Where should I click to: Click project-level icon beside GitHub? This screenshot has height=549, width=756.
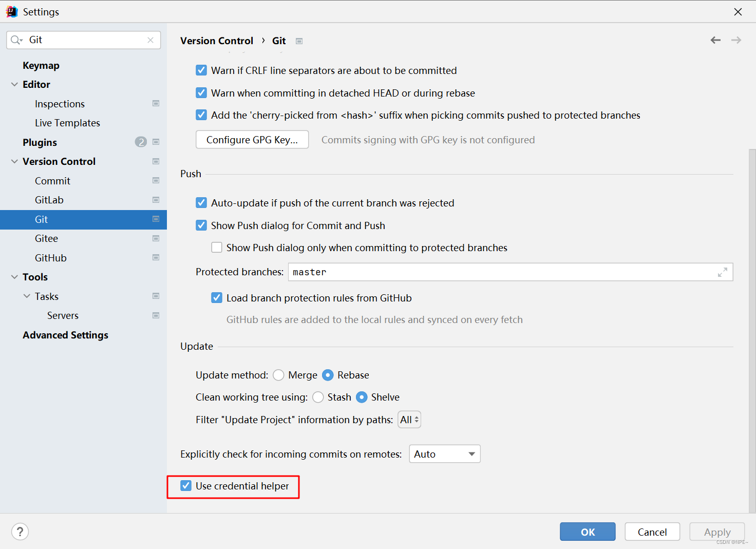[x=156, y=257]
